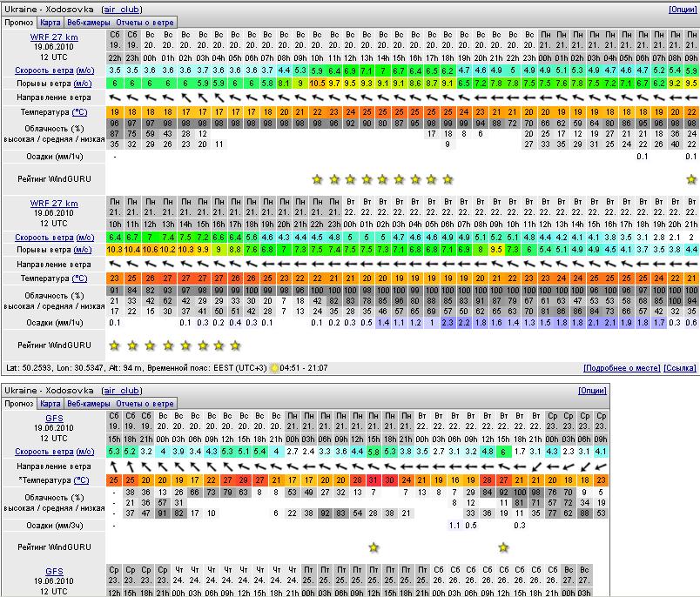Open the [Опции] link in the bottom widget
Viewport: 700px width, 597px height.
[x=594, y=392]
